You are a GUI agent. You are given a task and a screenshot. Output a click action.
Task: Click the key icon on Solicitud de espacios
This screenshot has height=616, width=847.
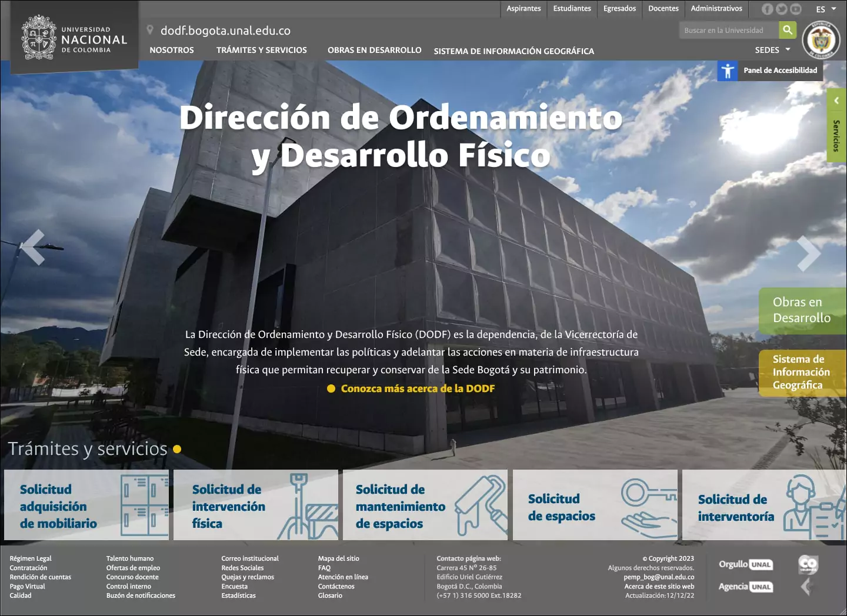point(649,507)
